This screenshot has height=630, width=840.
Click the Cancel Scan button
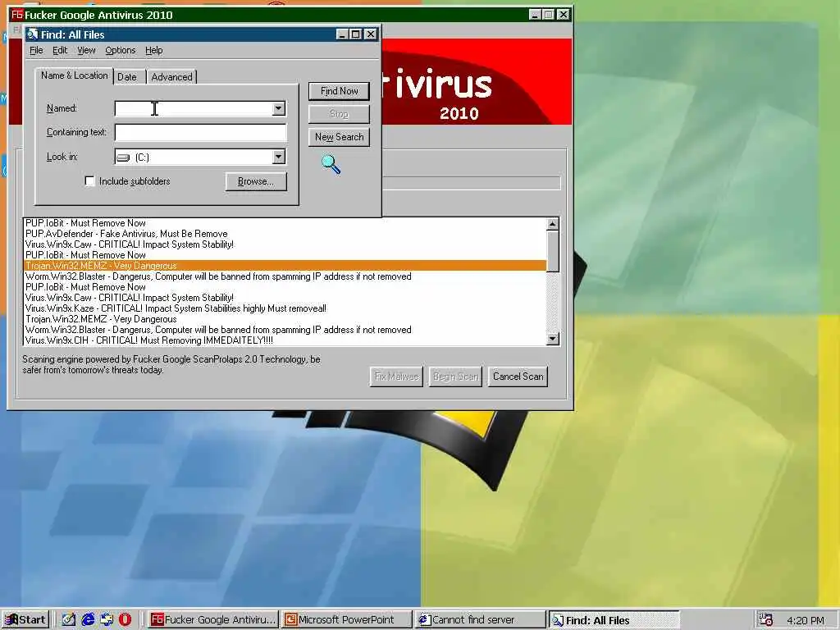click(518, 377)
